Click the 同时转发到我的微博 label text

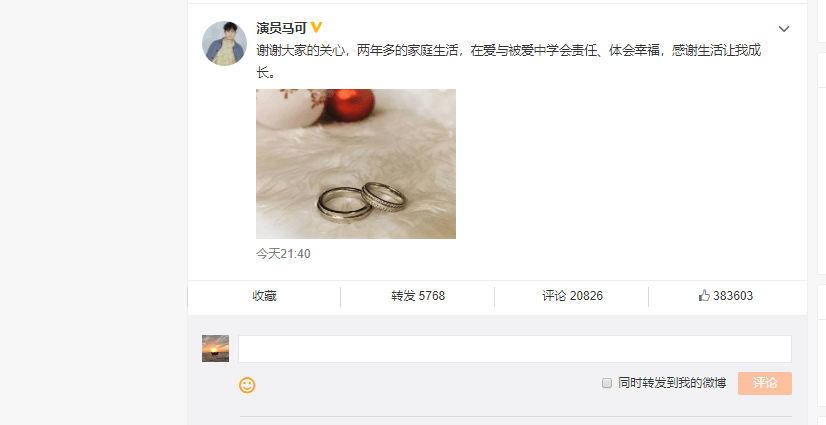coord(672,383)
